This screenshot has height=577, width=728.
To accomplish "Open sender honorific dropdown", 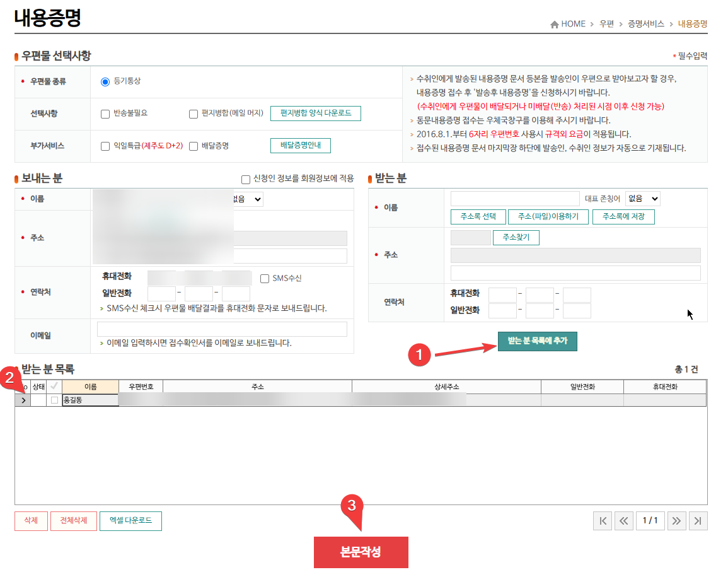I will pos(248,199).
